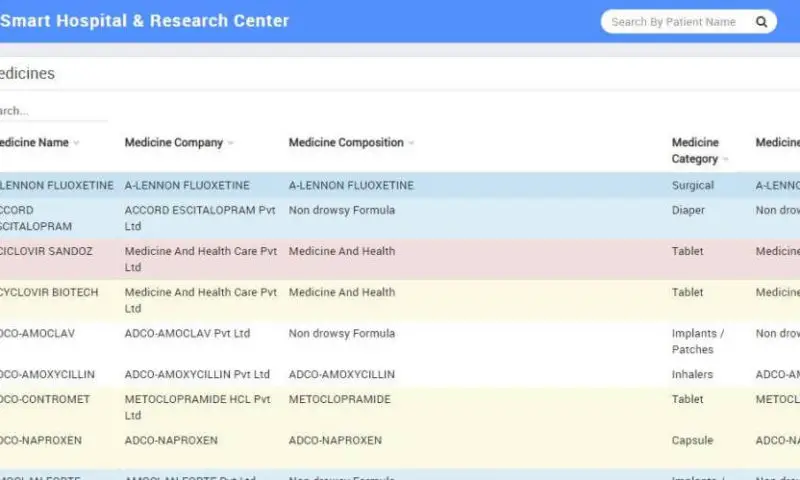Click the Medicine Category column header
The image size is (800, 480).
click(x=695, y=150)
